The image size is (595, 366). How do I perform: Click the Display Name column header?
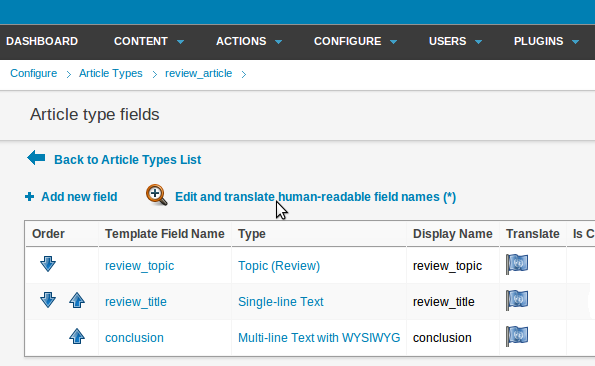pyautogui.click(x=452, y=234)
